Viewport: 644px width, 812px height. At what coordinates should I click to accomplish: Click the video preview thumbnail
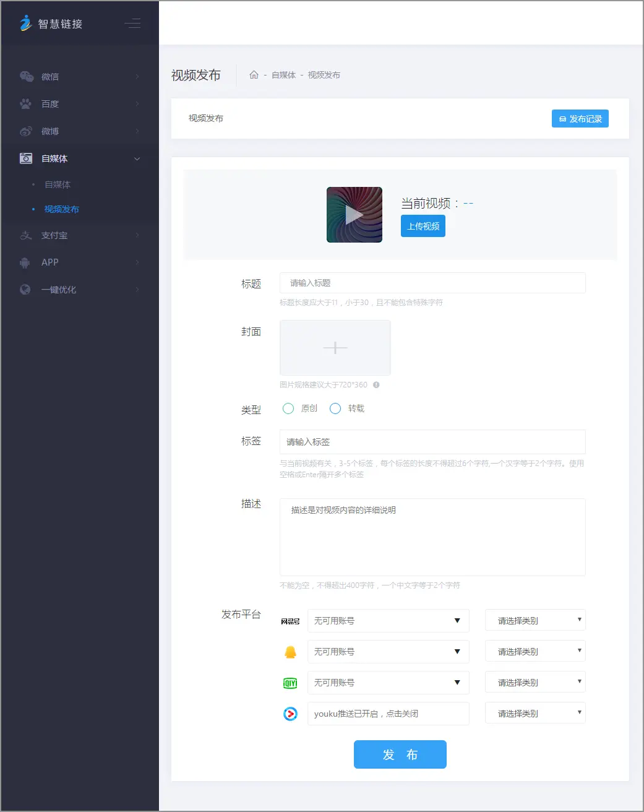(x=354, y=215)
